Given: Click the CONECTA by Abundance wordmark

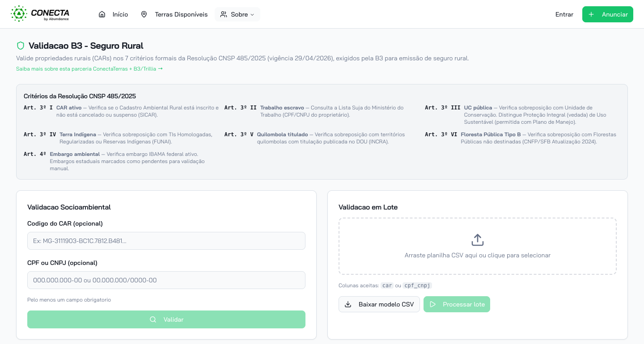Looking at the screenshot, I should coord(50,14).
